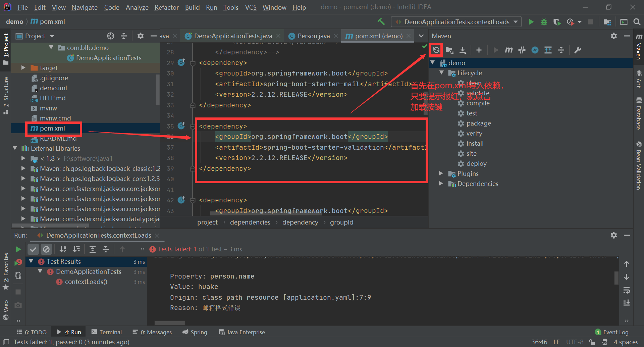This screenshot has width=644, height=347.
Task: Click line 29 gutter bean icon
Action: (x=181, y=62)
